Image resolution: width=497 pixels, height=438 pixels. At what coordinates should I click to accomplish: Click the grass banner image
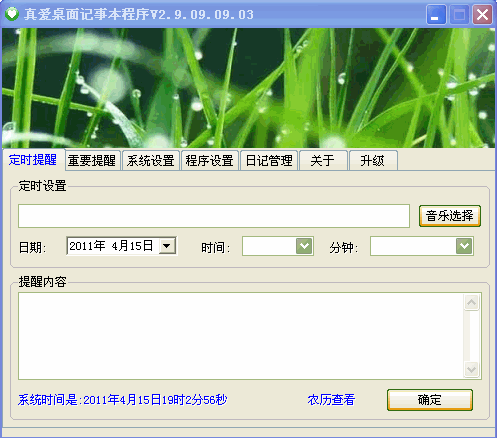pyautogui.click(x=248, y=88)
